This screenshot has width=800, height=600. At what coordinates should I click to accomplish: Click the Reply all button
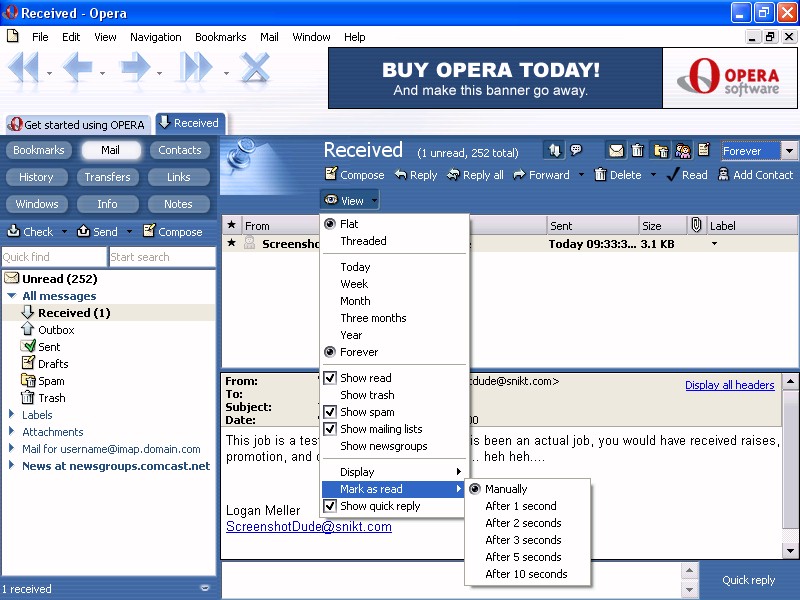pyautogui.click(x=475, y=175)
